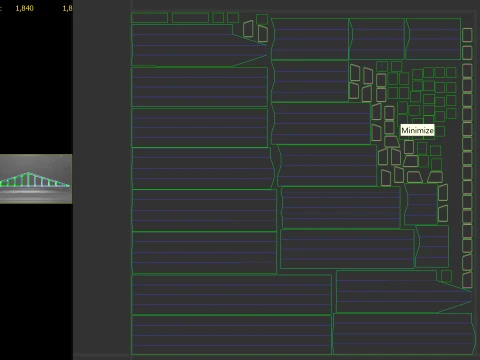The width and height of the screenshot is (480, 360).
Task: Click the "1,840" count value
Action: click(x=24, y=8)
